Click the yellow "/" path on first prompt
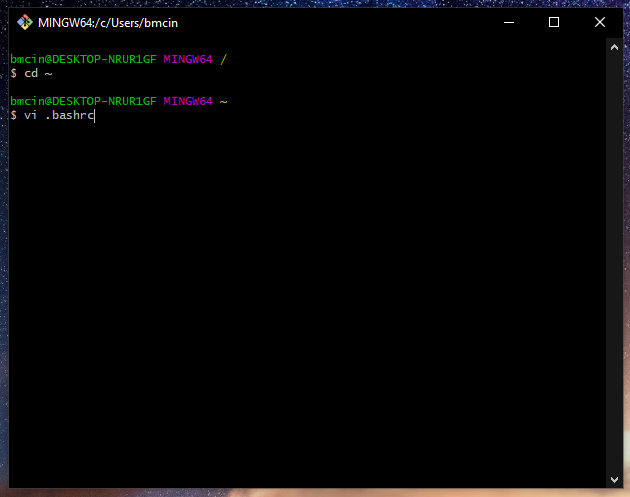The image size is (630, 497). 223,59
